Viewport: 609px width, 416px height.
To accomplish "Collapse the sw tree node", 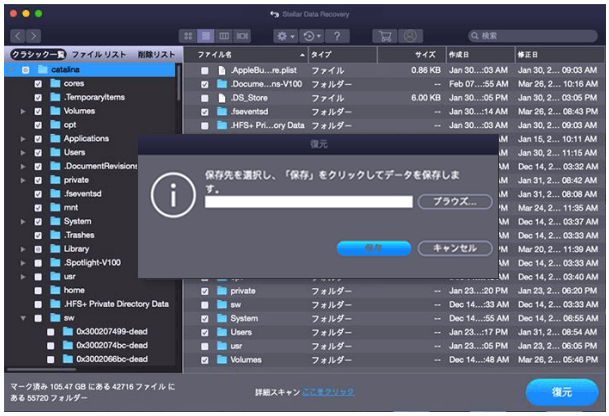I will coord(23,319).
